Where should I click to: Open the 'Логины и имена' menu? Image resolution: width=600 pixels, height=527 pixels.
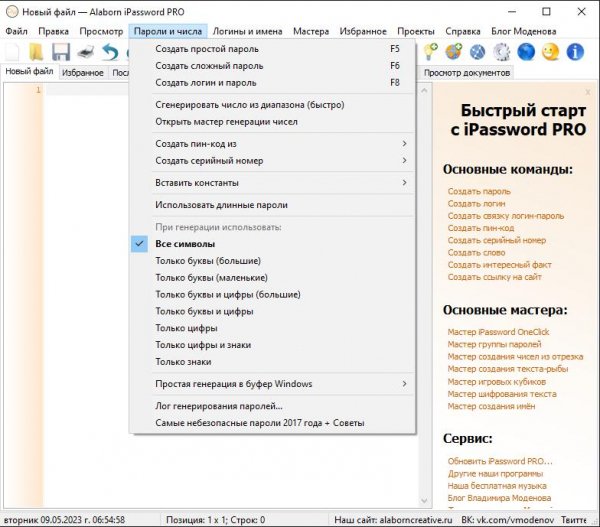coord(248,31)
